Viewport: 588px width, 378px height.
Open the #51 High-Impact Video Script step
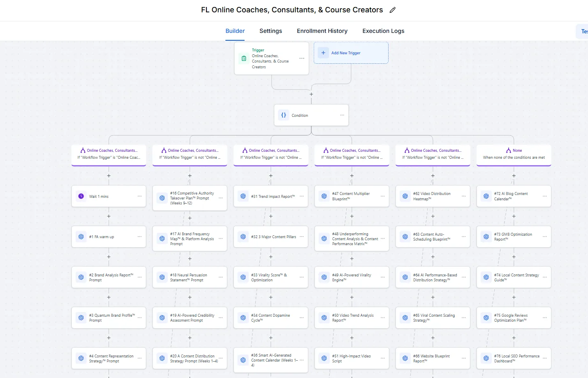352,358
